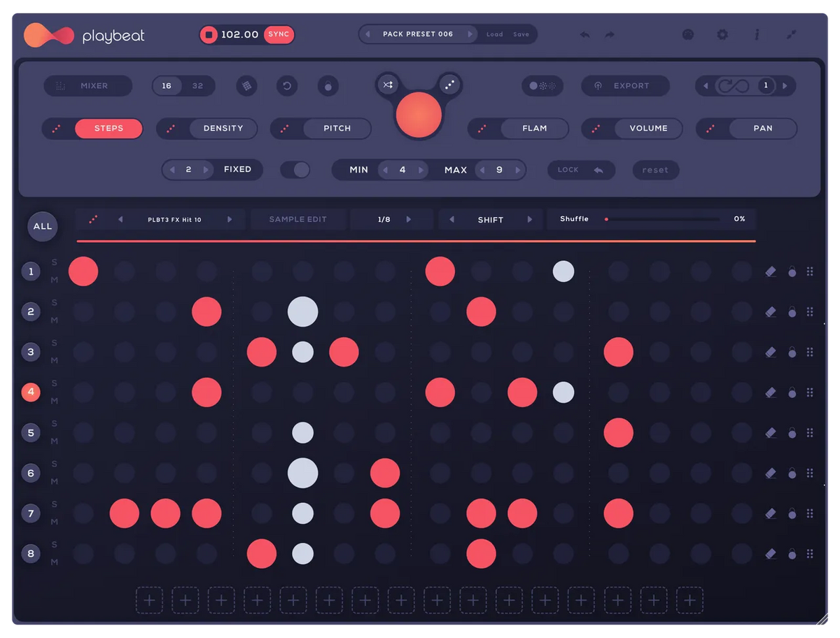Select next sample after PLBT3 FX Hit 10
Viewport: 840px width, 638px height.
[x=230, y=220]
